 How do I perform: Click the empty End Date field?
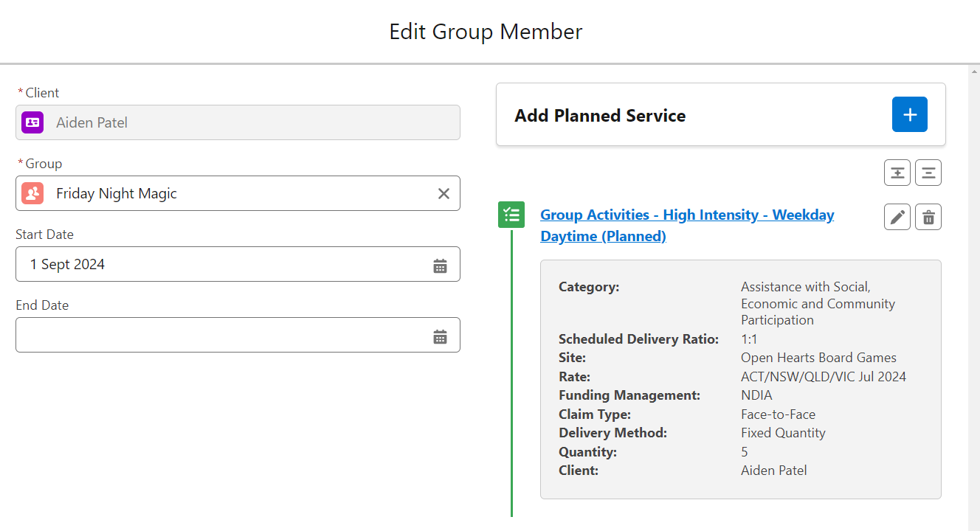tap(221, 336)
